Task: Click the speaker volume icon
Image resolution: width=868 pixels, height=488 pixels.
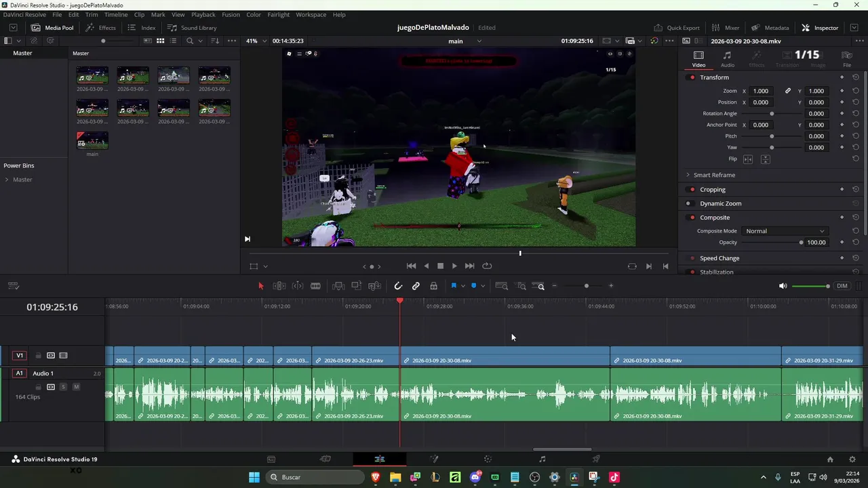Action: [x=783, y=286]
